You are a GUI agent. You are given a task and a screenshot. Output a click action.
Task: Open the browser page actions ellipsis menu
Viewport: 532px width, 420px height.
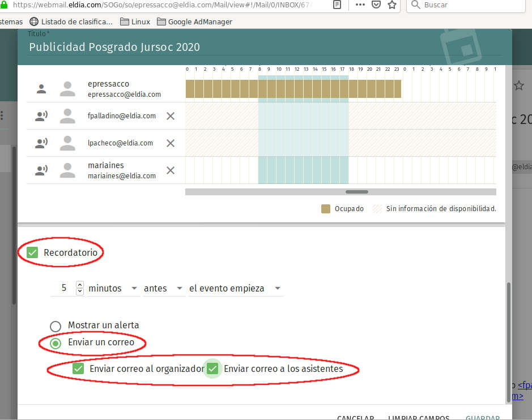pos(360,5)
